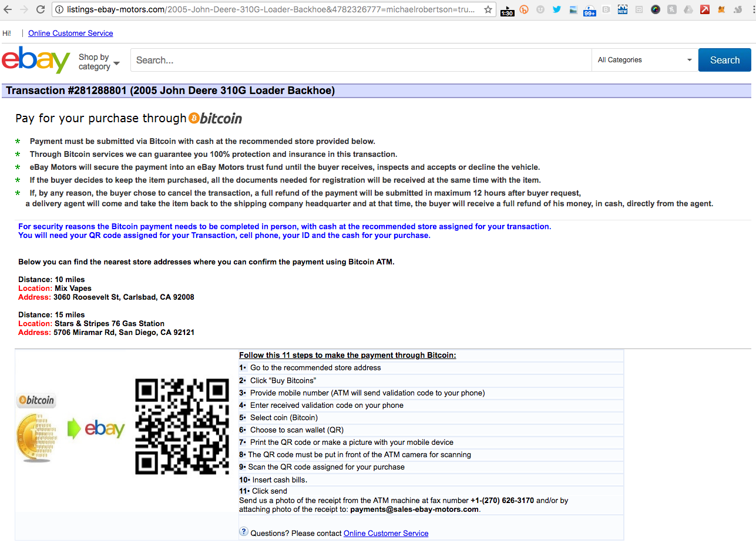The width and height of the screenshot is (756, 543).
Task: Click the 5706 Miramar Rd address
Action: [x=124, y=333]
